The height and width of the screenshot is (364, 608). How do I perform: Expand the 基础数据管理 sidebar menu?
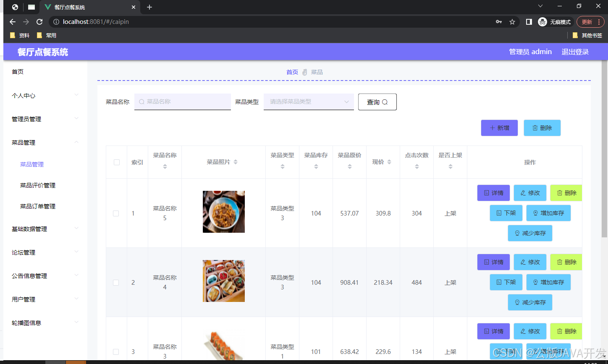(x=45, y=229)
